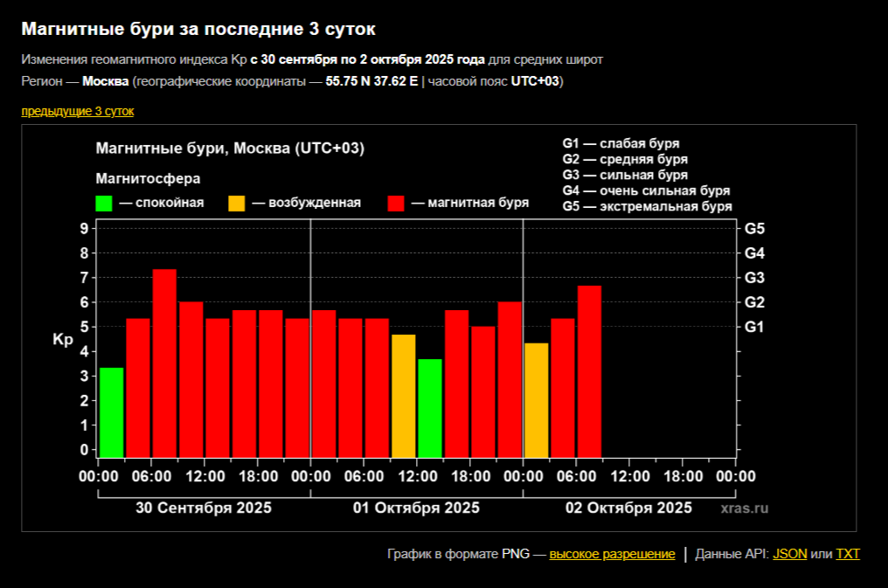The height and width of the screenshot is (588, 888).
Task: Click the G1 label on right axis
Action: click(754, 327)
